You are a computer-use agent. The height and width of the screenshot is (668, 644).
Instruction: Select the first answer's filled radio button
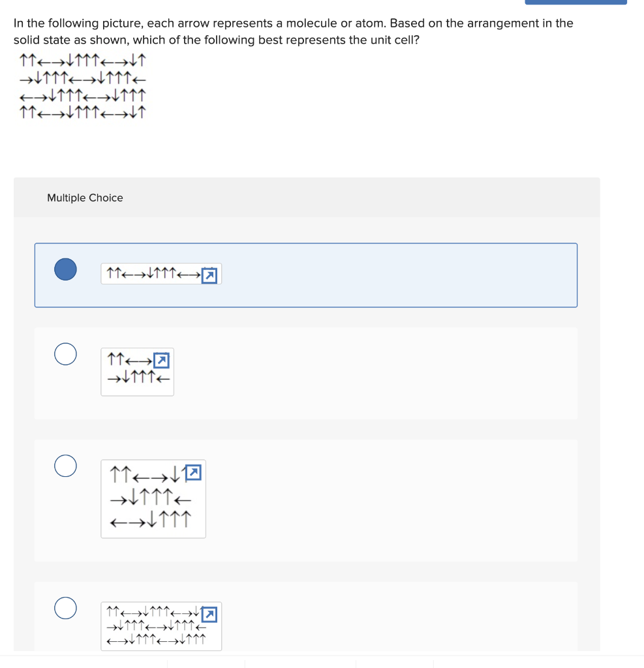coord(66,269)
